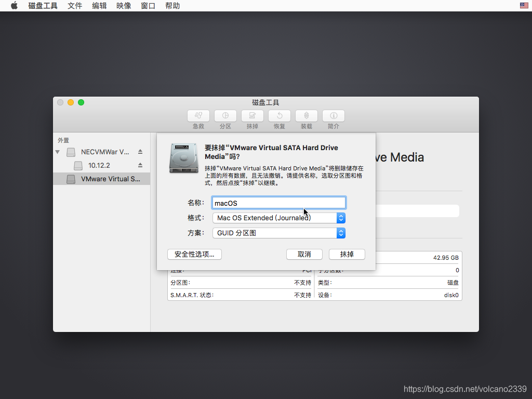This screenshot has height=399, width=532.
Task: Click the 分区图 label in info table
Action: click(x=180, y=283)
